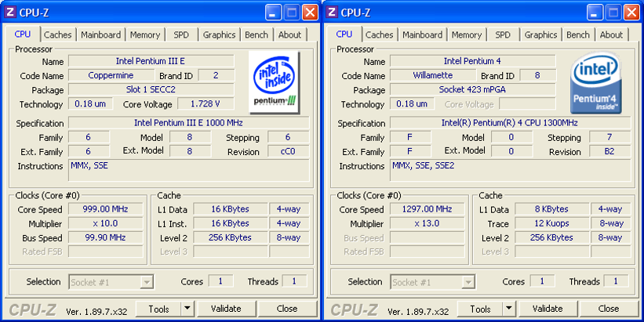The image size is (644, 322).
Task: Open SPD tab in Pentium III window
Action: 181,35
